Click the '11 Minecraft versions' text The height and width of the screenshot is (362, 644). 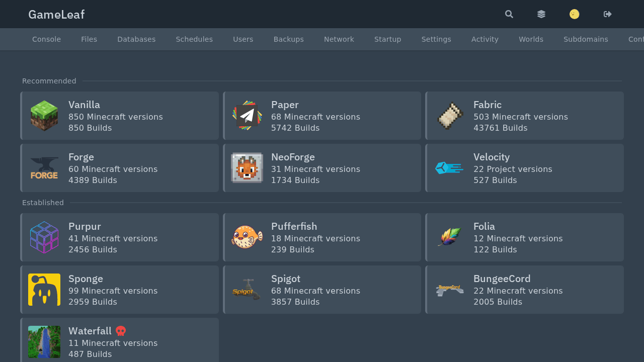click(x=113, y=343)
